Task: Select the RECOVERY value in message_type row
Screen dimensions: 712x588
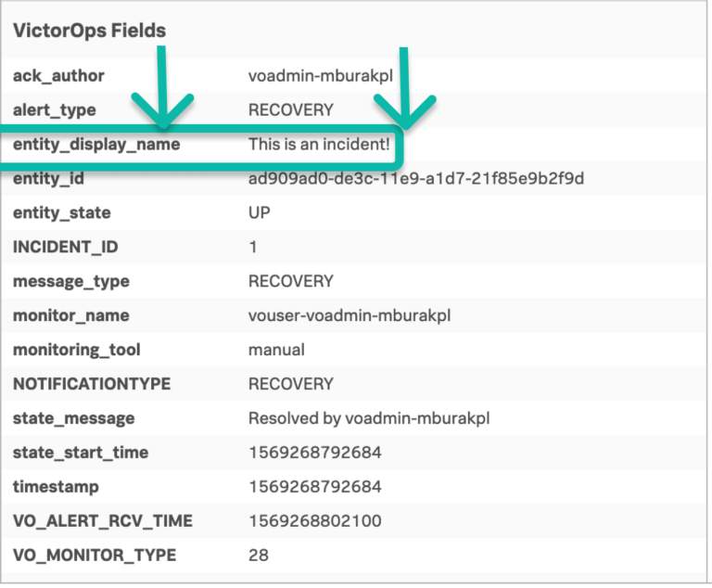Action: (x=290, y=281)
